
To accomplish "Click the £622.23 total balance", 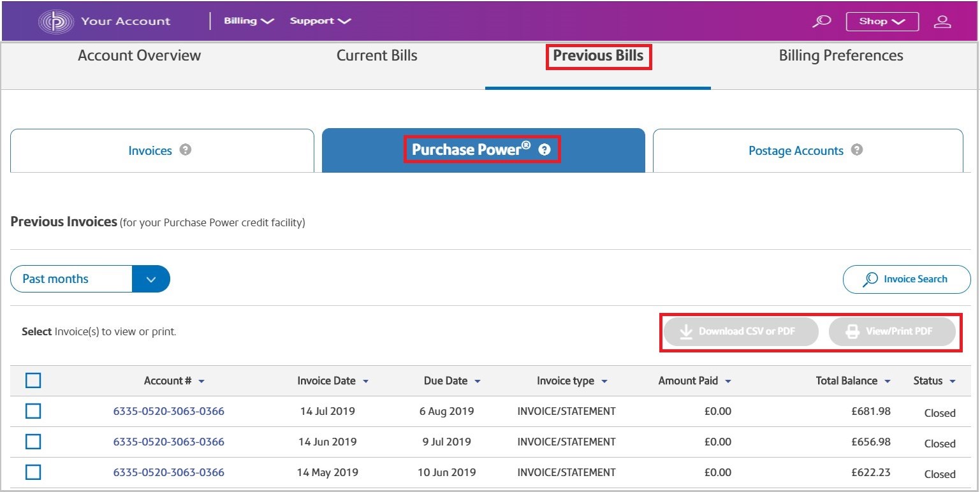I will [871, 472].
